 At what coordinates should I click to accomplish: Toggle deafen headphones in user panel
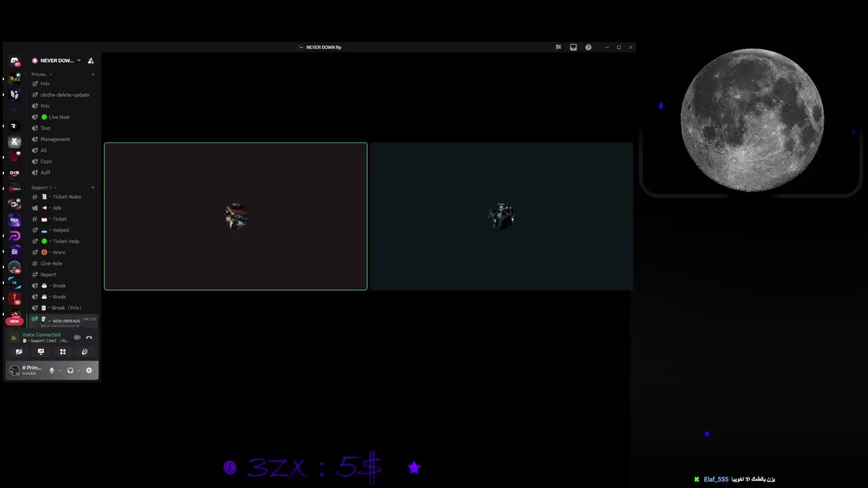pyautogui.click(x=70, y=370)
